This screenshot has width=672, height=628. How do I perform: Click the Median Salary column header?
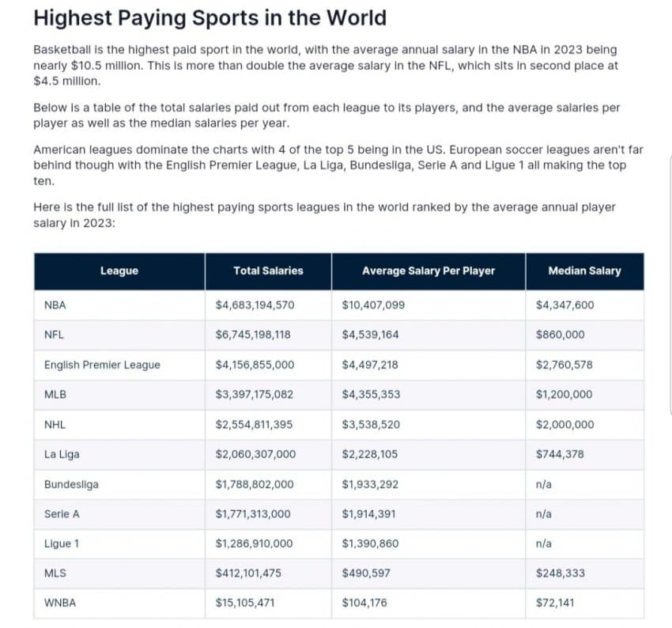pyautogui.click(x=584, y=271)
